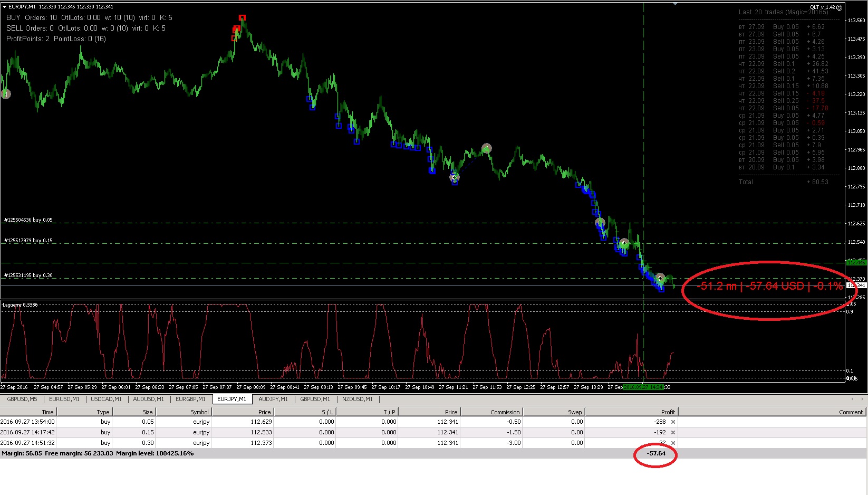Close the 0.15 lot buy order
Image resolution: width=868 pixels, height=495 pixels.
[673, 433]
